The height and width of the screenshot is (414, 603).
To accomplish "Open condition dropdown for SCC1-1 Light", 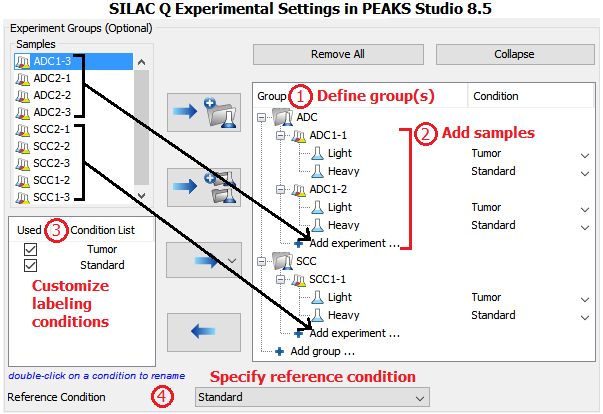I will (585, 299).
